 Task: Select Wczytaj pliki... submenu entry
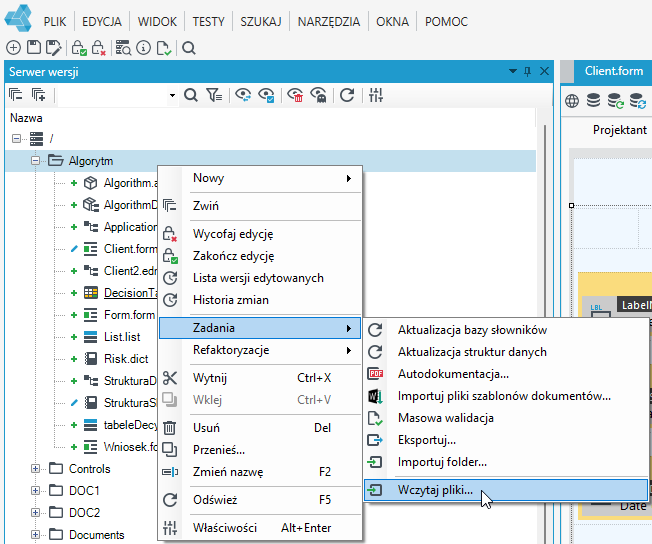point(506,490)
